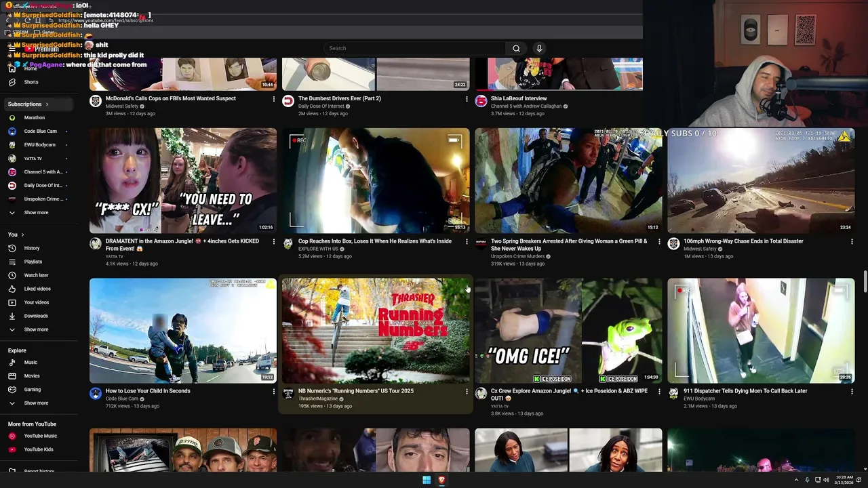Show hidden system tray icons chevron
This screenshot has width=868, height=488.
796,480
